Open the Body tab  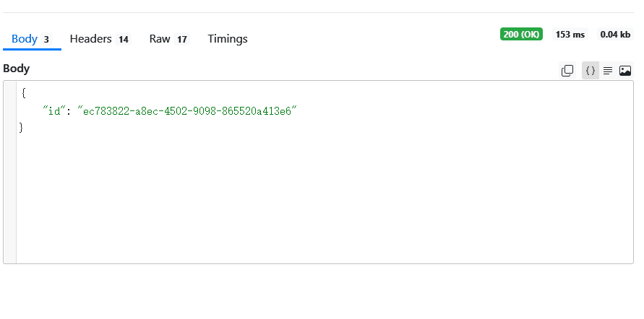click(x=24, y=39)
